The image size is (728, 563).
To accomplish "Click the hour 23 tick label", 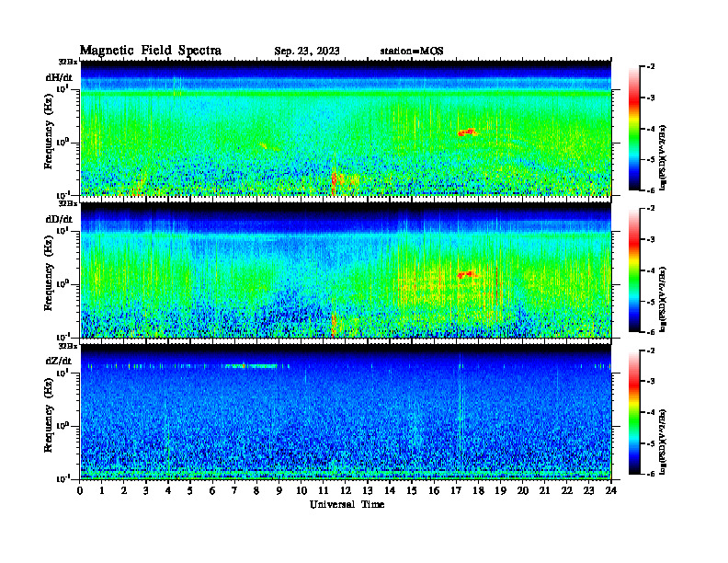I will pyautogui.click(x=588, y=490).
